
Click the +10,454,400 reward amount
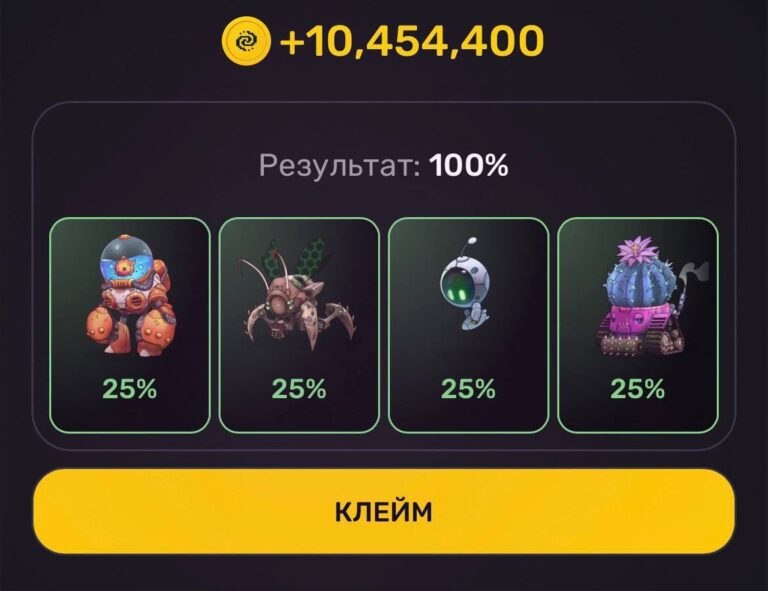point(411,40)
